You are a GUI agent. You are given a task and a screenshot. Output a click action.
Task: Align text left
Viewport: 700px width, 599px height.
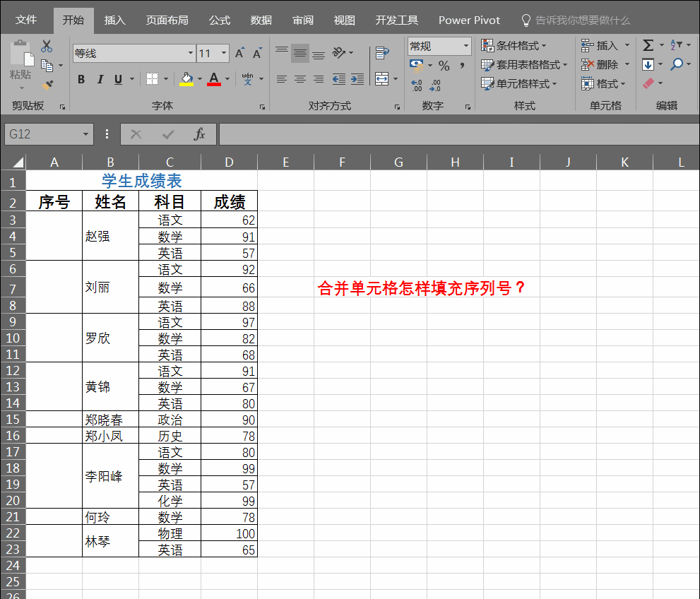coord(282,79)
